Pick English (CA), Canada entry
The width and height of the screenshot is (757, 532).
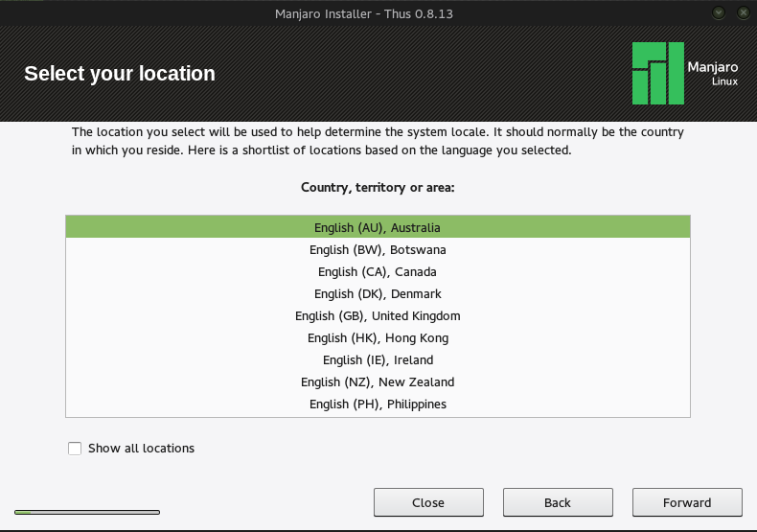click(x=378, y=272)
